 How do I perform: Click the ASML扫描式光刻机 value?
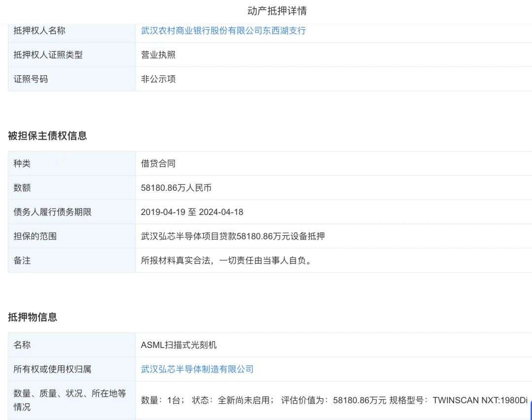[178, 345]
